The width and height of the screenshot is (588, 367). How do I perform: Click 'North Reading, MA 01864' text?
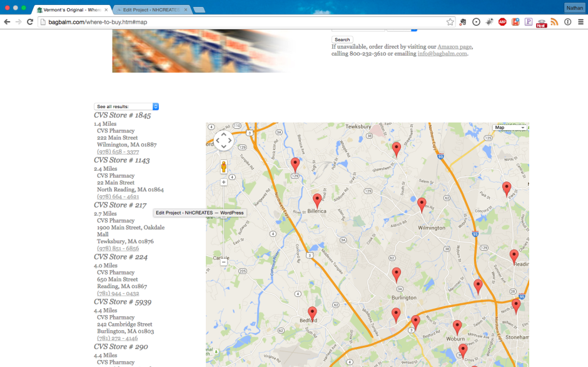coord(131,189)
